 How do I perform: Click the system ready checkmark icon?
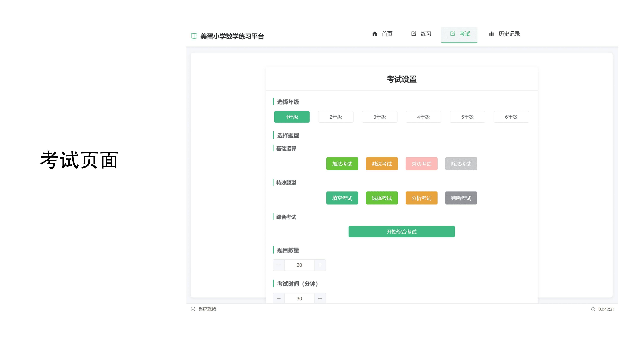pyautogui.click(x=193, y=309)
